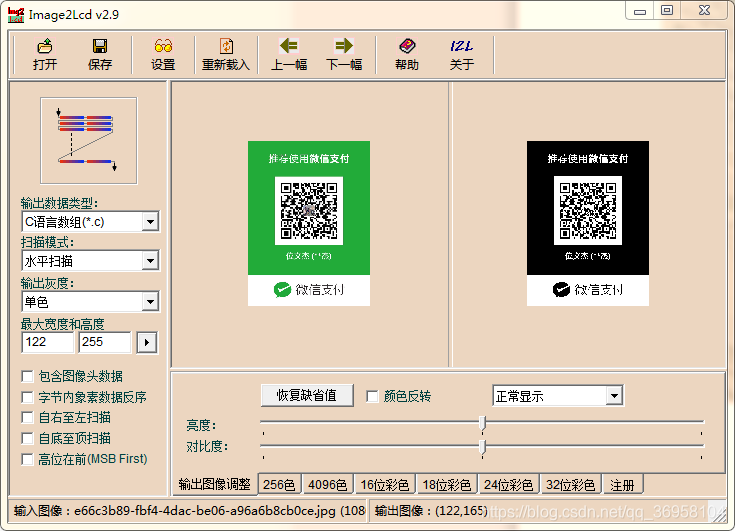
Task: Click the max width field showing 122
Action: 47,342
